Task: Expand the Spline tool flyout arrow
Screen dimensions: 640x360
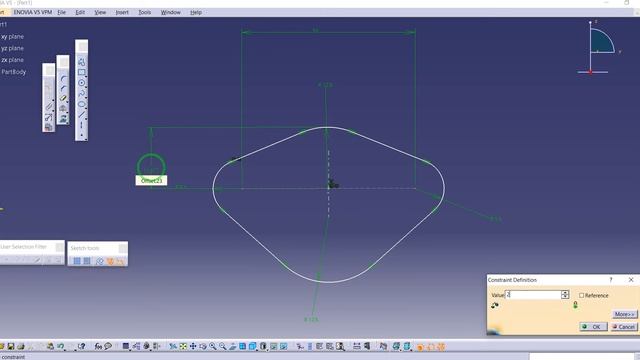Action: (86, 97)
